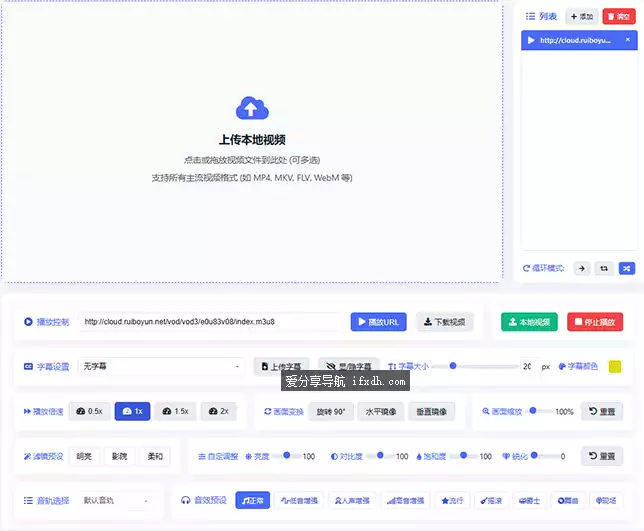Adjust the subtitle size slider
The image size is (644, 531).
[x=475, y=366]
